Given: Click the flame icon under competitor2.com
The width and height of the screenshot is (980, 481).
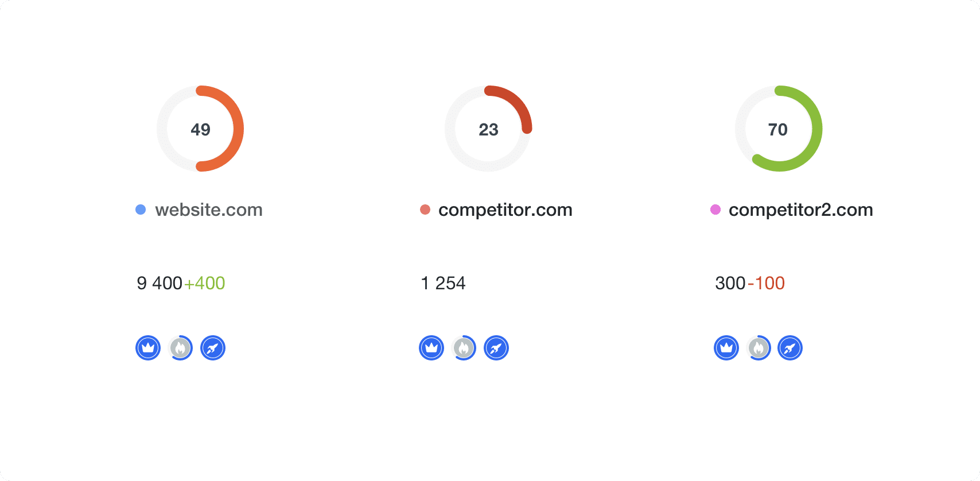Looking at the screenshot, I should point(759,348).
